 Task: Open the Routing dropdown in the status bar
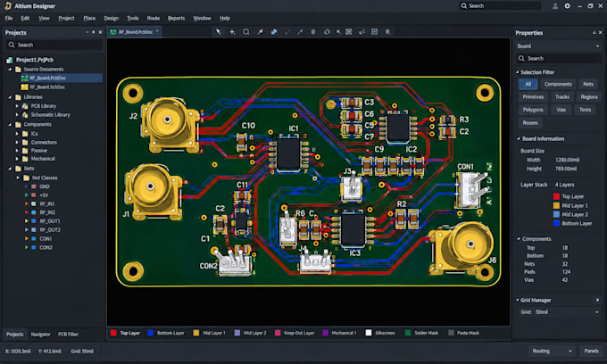[x=552, y=352]
